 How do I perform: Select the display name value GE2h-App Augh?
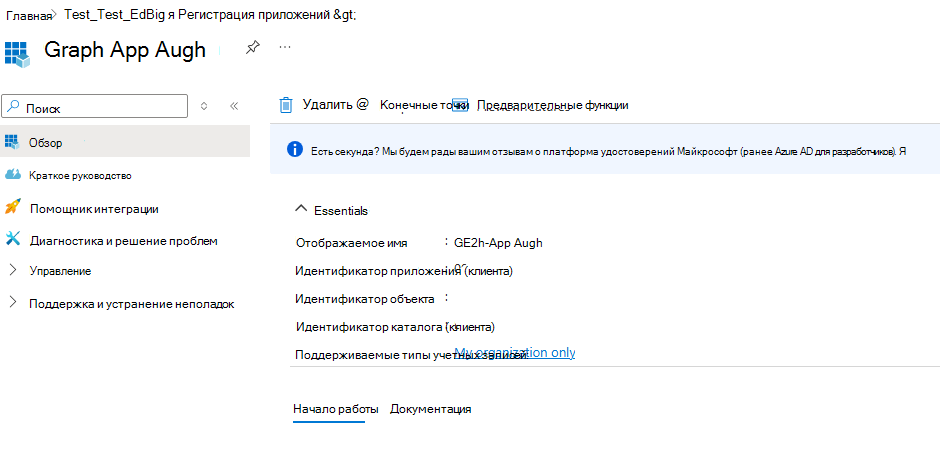click(499, 243)
